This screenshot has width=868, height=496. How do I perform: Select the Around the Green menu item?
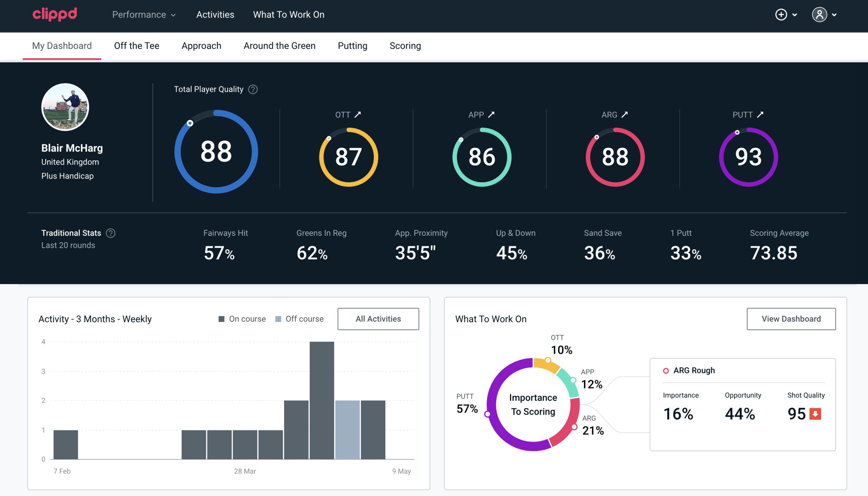[x=279, y=45]
